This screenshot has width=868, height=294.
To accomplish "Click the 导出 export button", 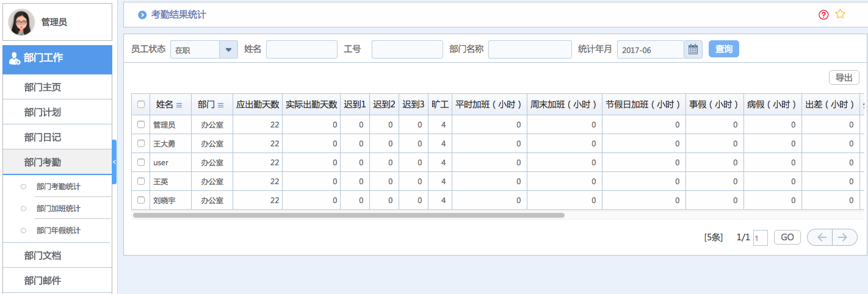I will (844, 77).
